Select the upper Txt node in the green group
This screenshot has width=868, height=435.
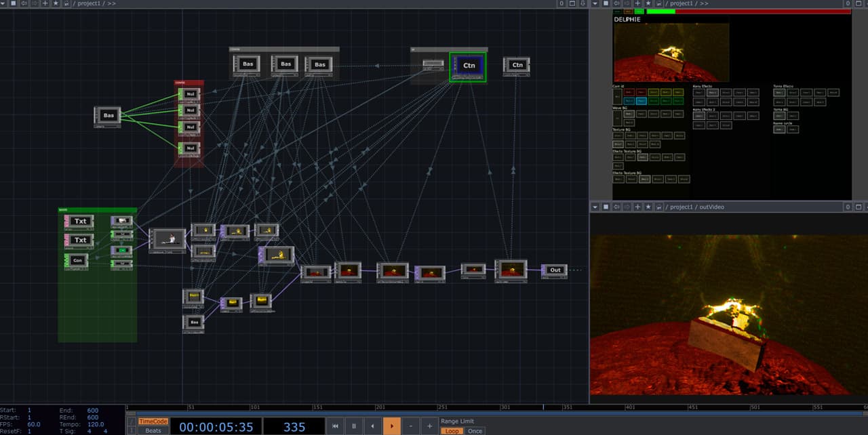click(79, 222)
